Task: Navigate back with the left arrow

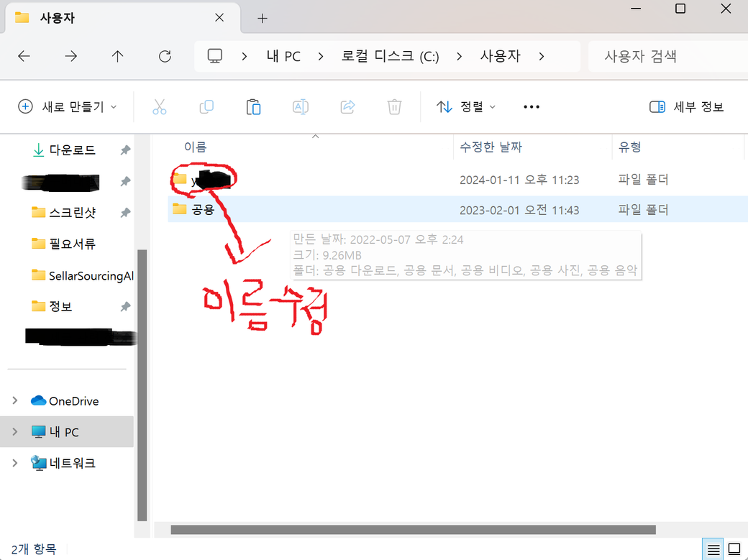Action: (x=24, y=56)
